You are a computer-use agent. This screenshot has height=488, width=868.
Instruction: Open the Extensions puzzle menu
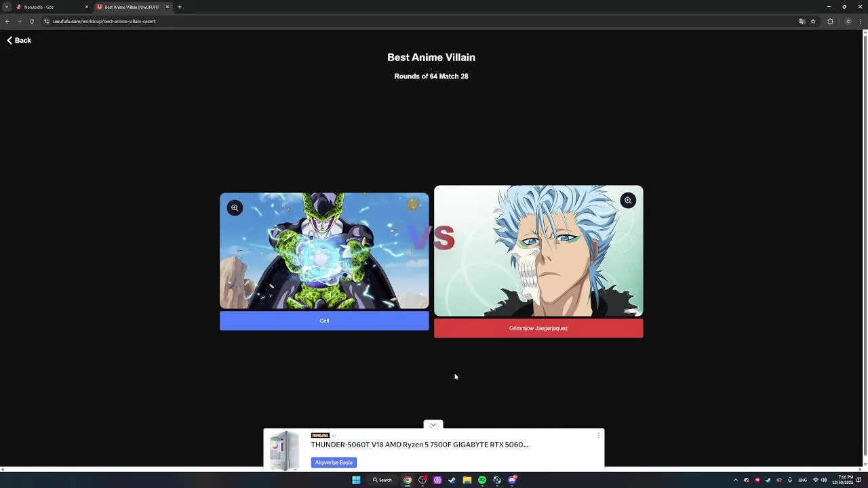830,21
